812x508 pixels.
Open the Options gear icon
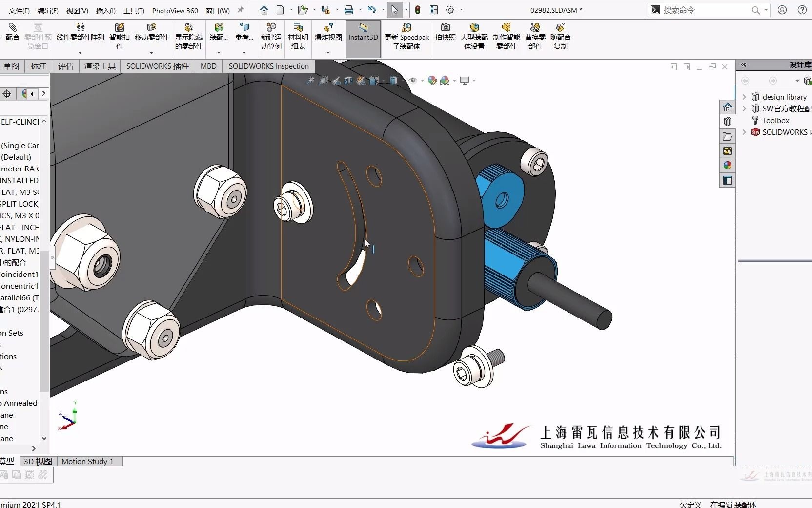point(450,10)
